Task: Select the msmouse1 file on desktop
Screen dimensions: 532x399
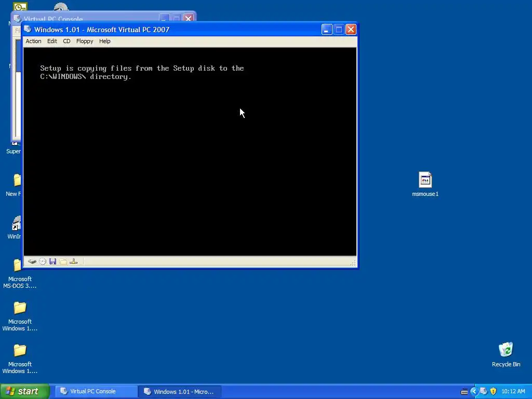Action: click(x=425, y=184)
